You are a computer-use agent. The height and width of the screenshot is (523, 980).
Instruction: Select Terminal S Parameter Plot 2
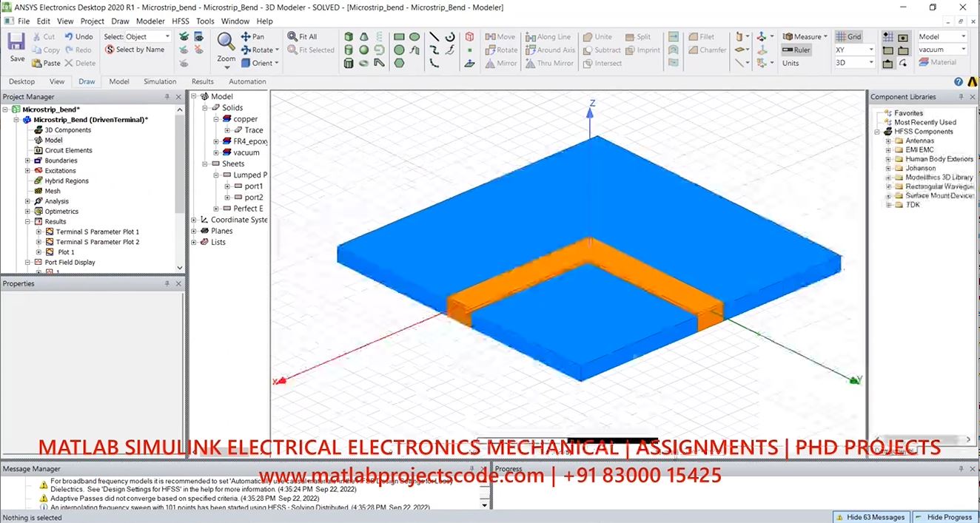(x=98, y=242)
